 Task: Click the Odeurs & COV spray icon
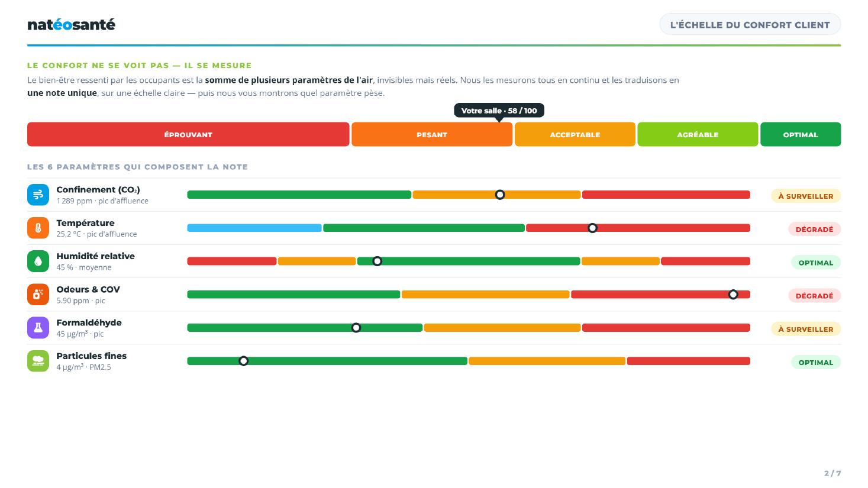point(38,294)
